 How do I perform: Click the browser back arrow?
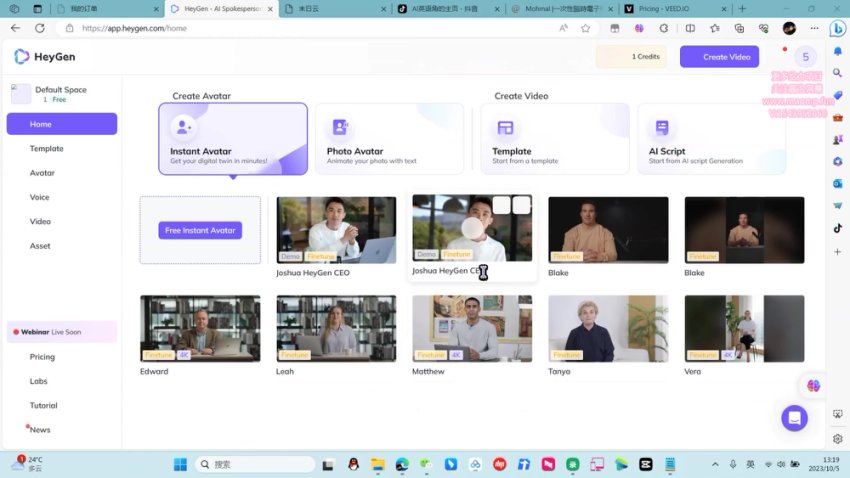click(x=15, y=28)
